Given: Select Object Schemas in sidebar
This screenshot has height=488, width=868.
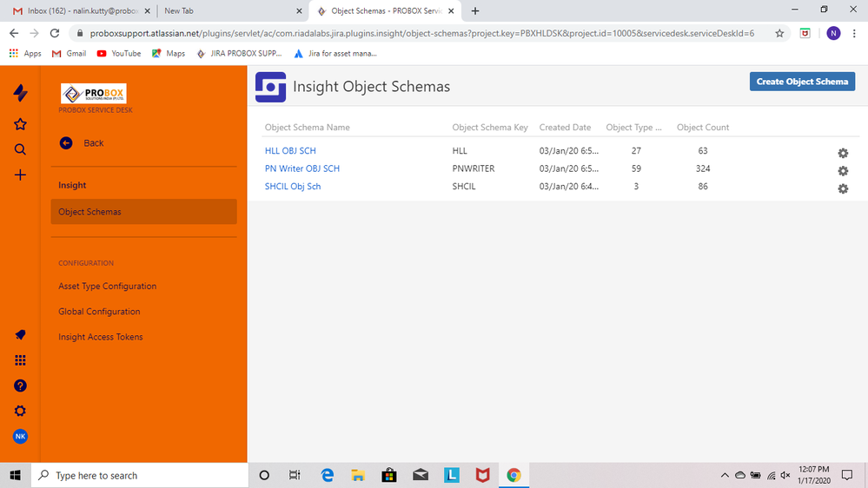Looking at the screenshot, I should 144,211.
